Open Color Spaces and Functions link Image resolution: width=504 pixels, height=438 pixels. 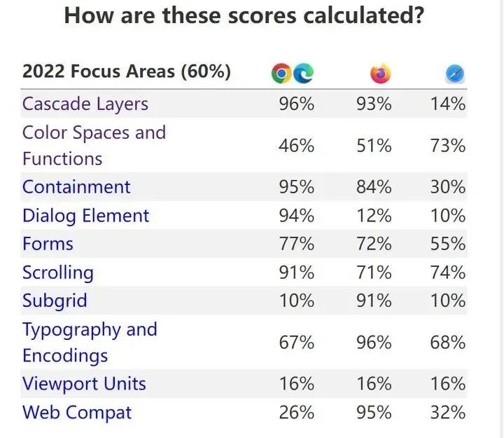(94, 145)
